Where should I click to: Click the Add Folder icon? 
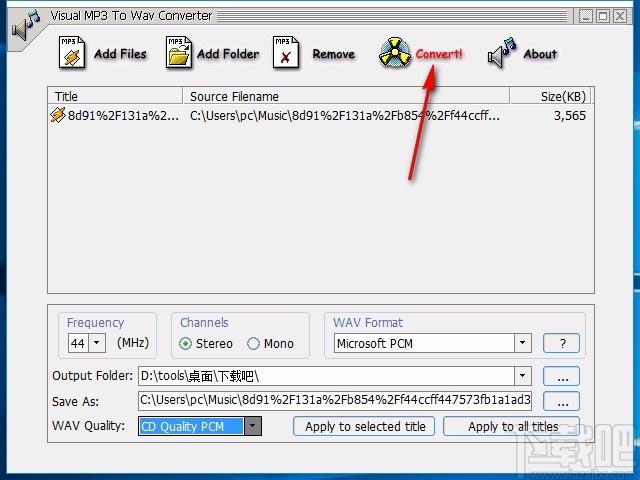pyautogui.click(x=180, y=53)
